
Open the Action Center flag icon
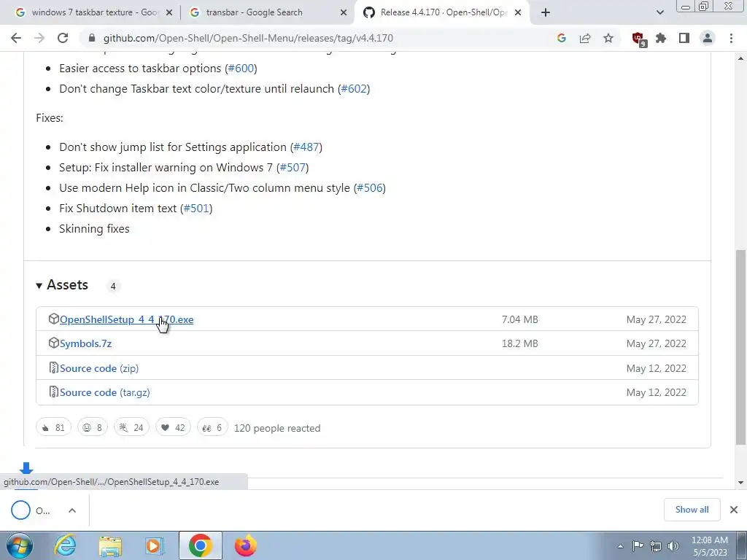pyautogui.click(x=638, y=546)
